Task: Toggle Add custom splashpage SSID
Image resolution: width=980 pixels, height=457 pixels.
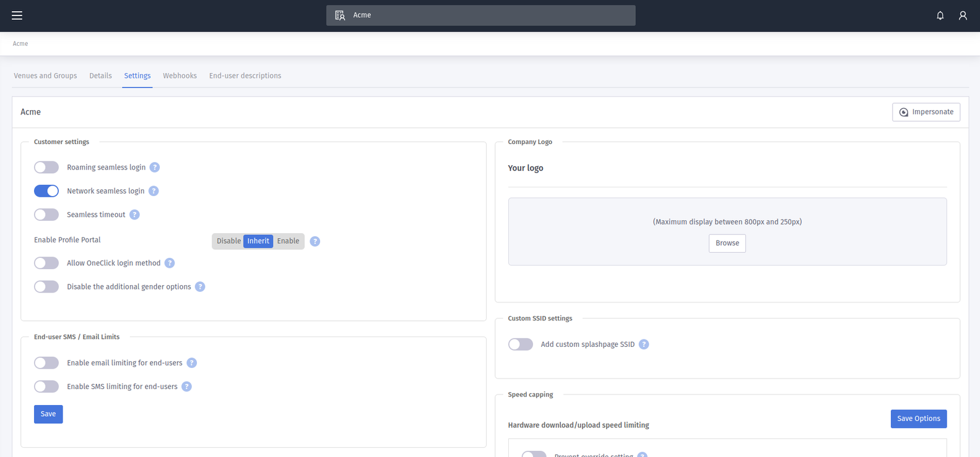Action: tap(520, 344)
